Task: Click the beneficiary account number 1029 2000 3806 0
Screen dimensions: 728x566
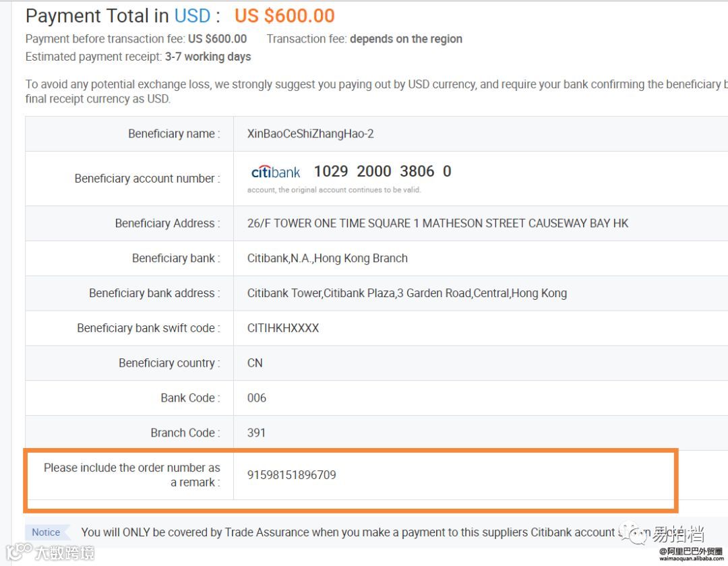Action: (382, 171)
